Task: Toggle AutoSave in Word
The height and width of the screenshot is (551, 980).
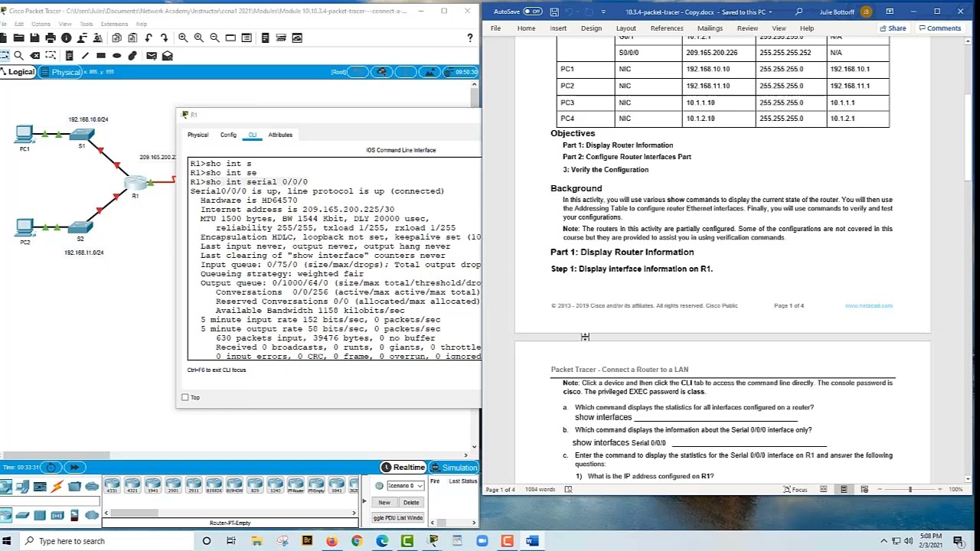Action: click(532, 11)
